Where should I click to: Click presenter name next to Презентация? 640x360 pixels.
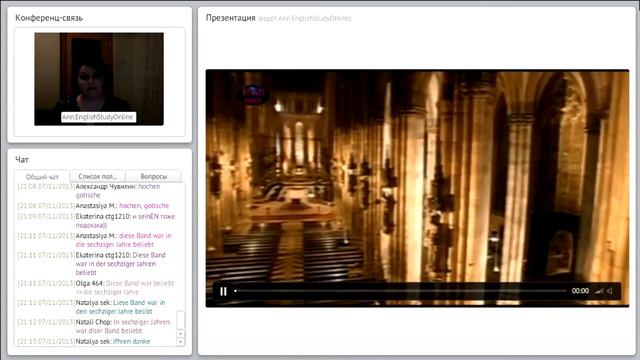pyautogui.click(x=305, y=18)
